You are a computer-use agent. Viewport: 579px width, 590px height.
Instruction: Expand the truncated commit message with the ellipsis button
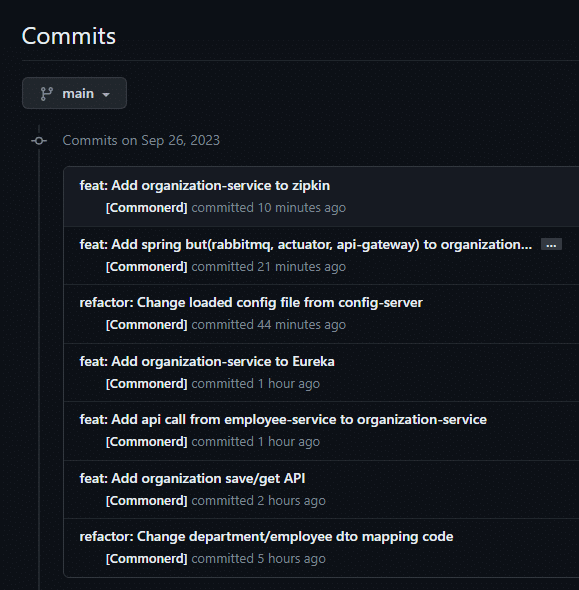(551, 245)
